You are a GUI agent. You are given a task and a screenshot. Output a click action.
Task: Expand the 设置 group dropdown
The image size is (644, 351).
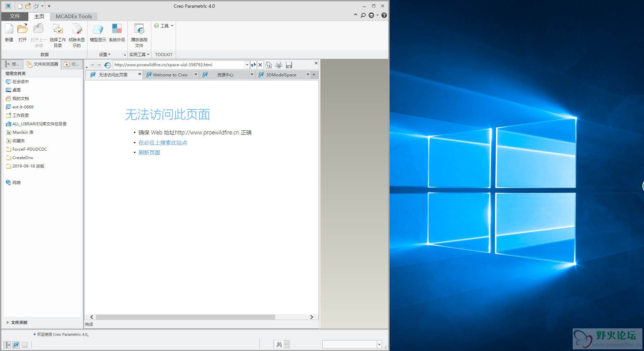[105, 54]
